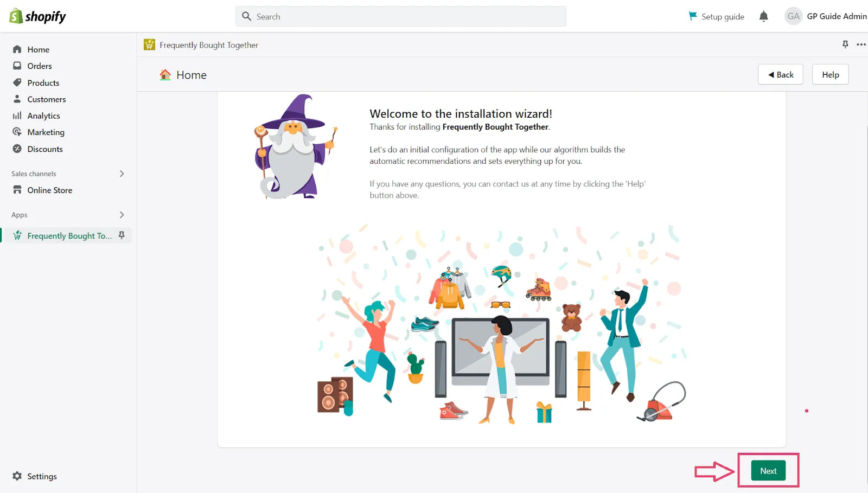
Task: Click the Shopify logo
Action: pyautogui.click(x=37, y=16)
